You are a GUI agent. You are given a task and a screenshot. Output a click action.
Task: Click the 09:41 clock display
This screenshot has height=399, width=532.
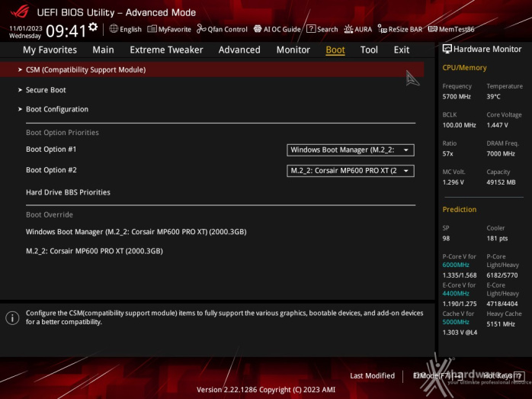click(x=66, y=31)
